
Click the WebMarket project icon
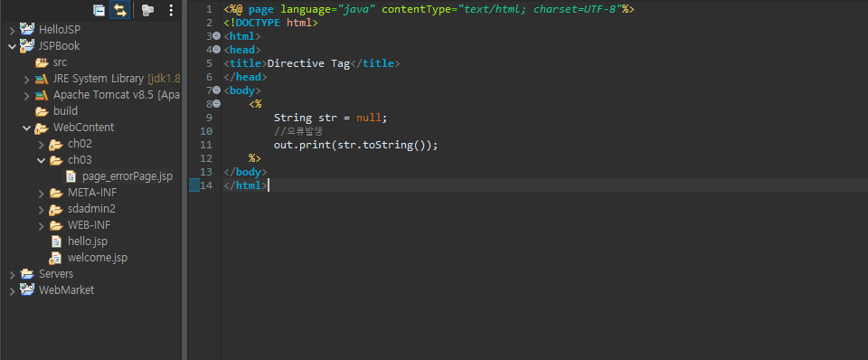(27, 289)
